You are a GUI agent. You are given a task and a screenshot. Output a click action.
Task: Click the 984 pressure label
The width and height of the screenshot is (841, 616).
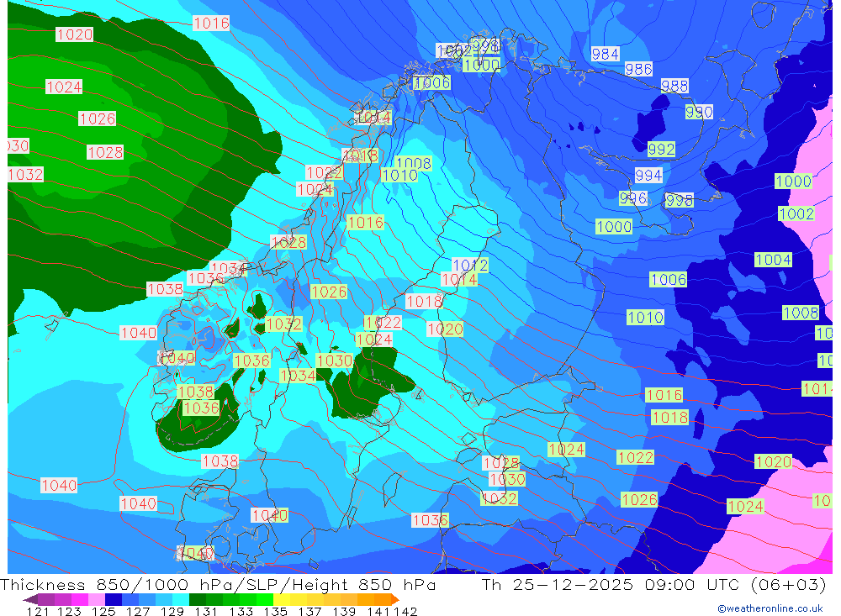tap(605, 54)
